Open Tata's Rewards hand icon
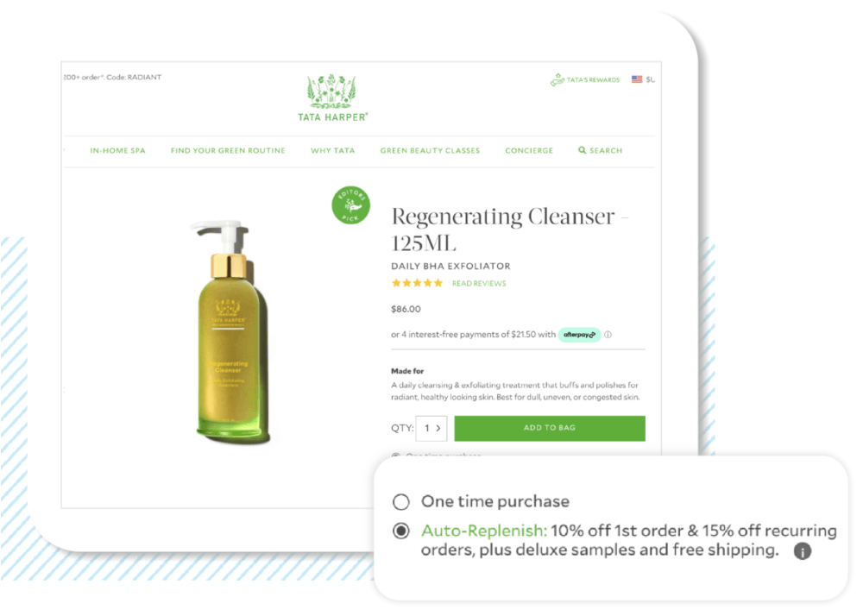 click(x=557, y=79)
